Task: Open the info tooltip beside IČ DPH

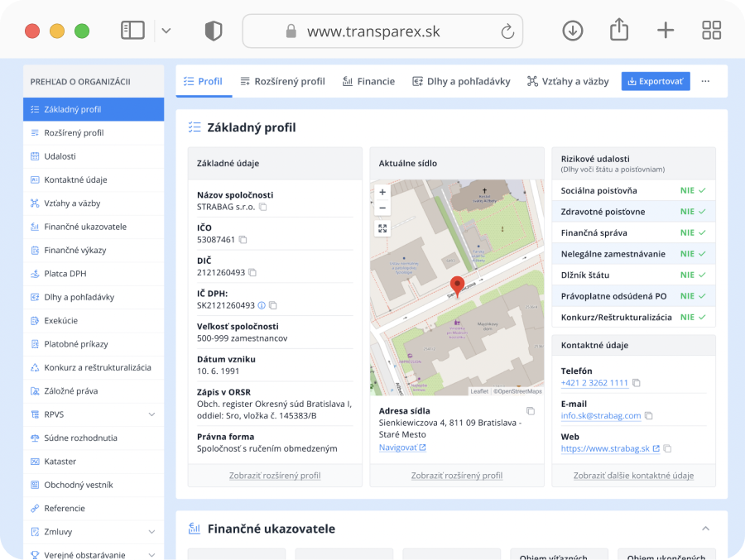Action: 262,305
